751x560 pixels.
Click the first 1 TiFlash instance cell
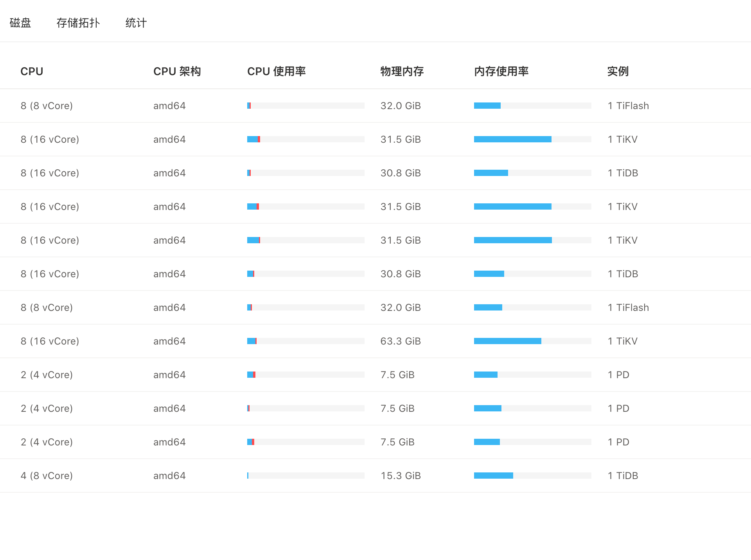[628, 106]
